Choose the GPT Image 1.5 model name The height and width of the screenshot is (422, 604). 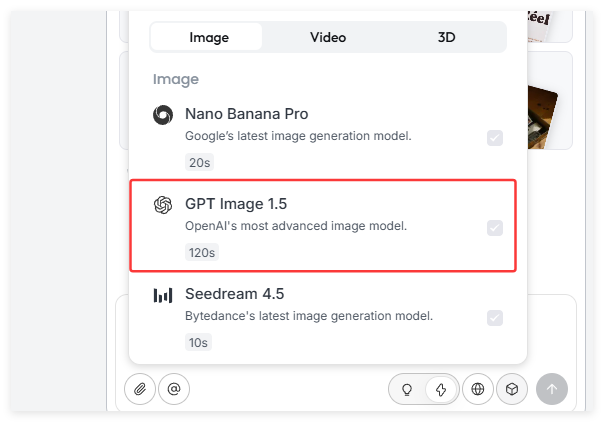236,204
